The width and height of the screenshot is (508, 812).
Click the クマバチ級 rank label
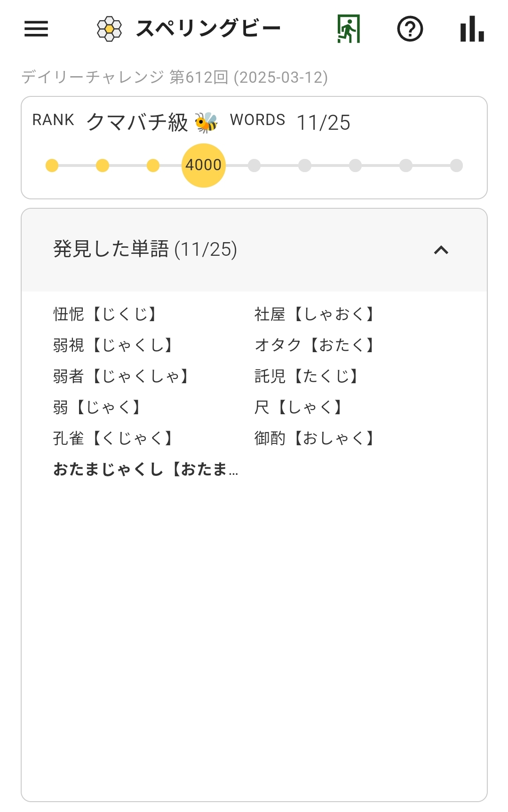point(137,122)
